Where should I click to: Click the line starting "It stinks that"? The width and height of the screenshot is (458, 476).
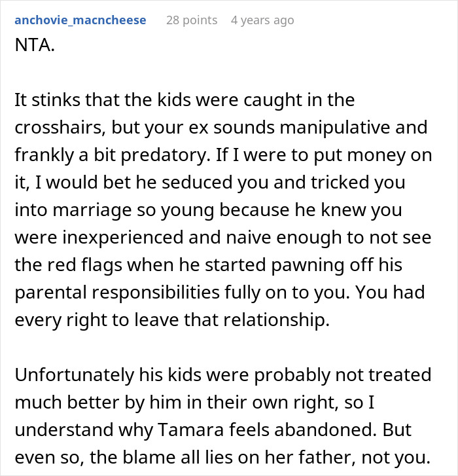[x=185, y=100]
